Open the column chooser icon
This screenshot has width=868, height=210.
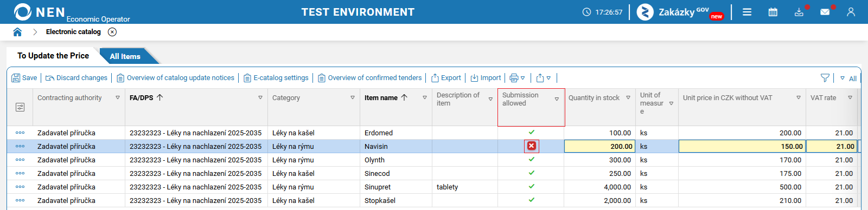(20, 107)
